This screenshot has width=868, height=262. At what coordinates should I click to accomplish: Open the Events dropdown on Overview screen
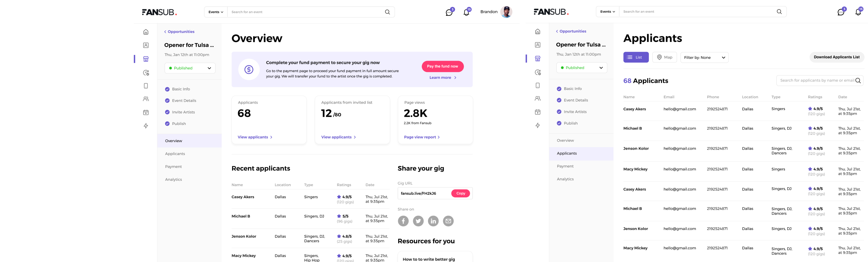(216, 12)
